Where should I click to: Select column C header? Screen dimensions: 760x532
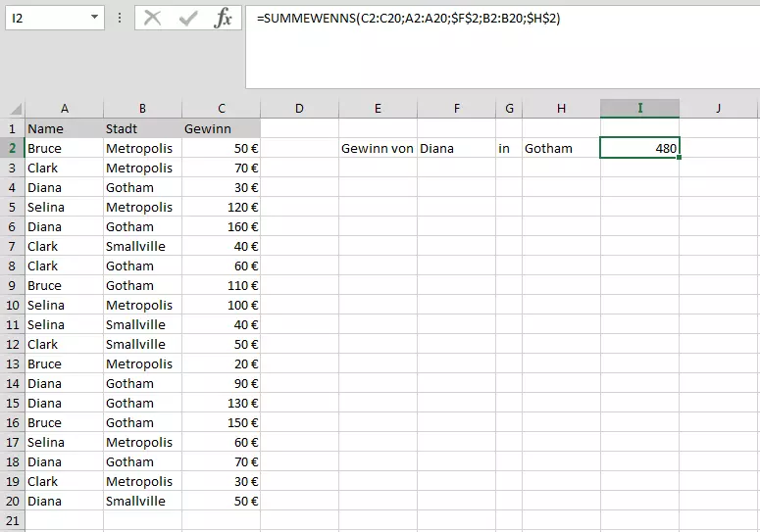pos(222,109)
